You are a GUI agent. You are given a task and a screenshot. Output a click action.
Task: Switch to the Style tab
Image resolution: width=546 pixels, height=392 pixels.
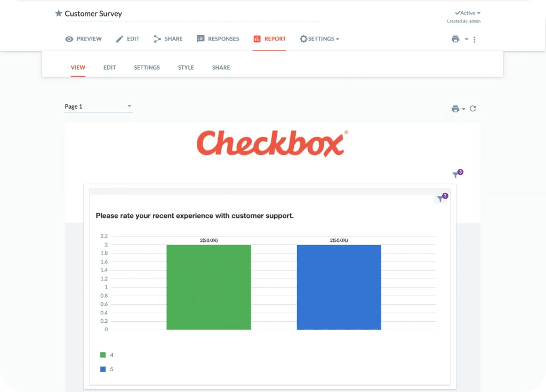click(186, 68)
